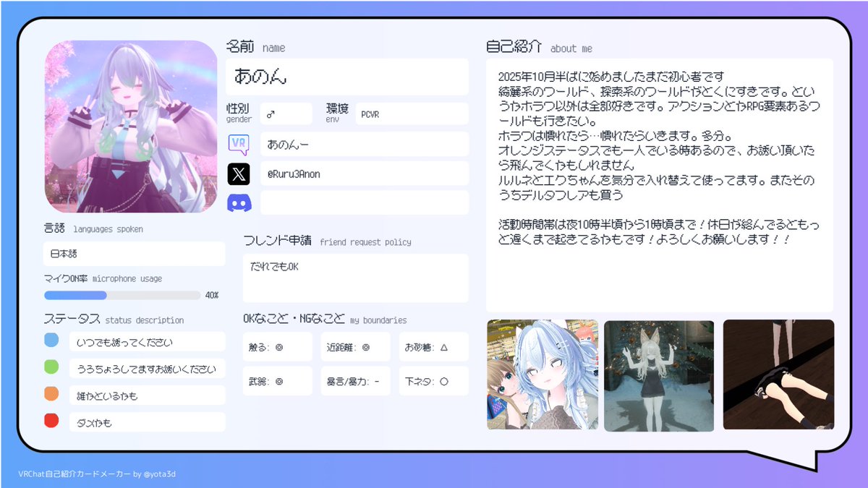The image size is (868, 488).
Task: Open the PCVR environment selector
Action: 412,113
